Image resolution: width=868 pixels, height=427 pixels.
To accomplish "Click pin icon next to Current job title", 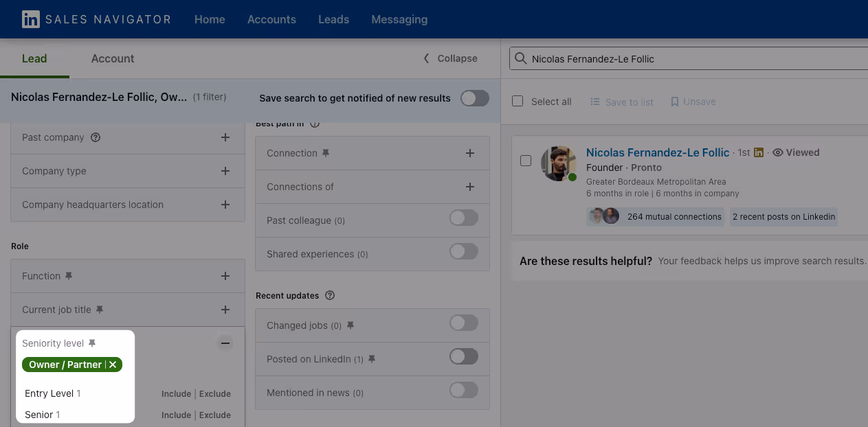I will pyautogui.click(x=99, y=310).
